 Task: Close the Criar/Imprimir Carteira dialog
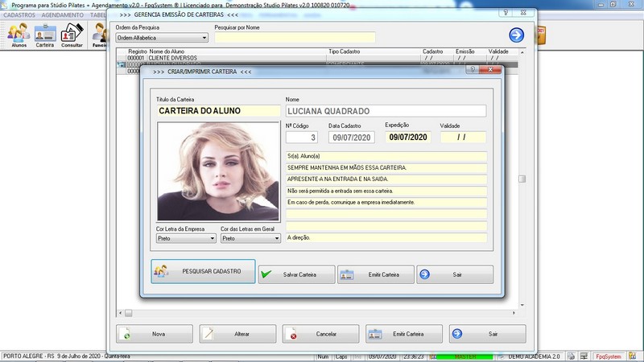[x=490, y=70]
